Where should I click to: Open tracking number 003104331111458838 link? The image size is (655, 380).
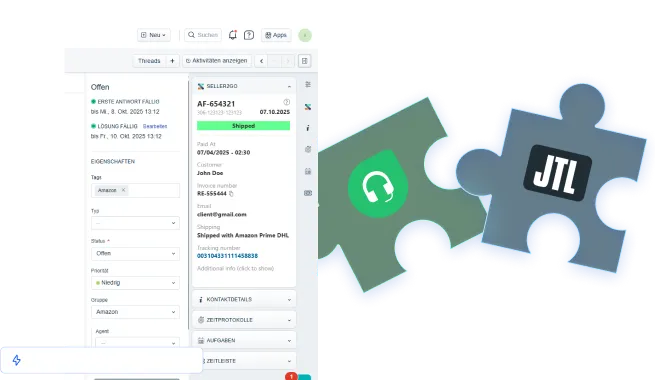click(227, 256)
